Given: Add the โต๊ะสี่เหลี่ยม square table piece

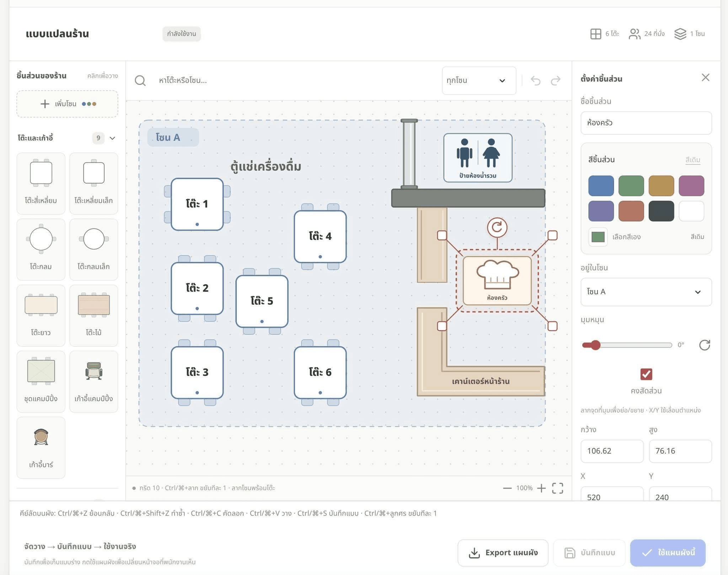Looking at the screenshot, I should coord(41,183).
